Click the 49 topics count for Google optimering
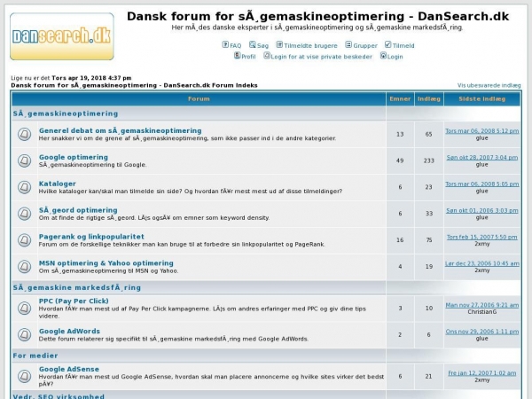This screenshot has width=532, height=399. coord(400,160)
